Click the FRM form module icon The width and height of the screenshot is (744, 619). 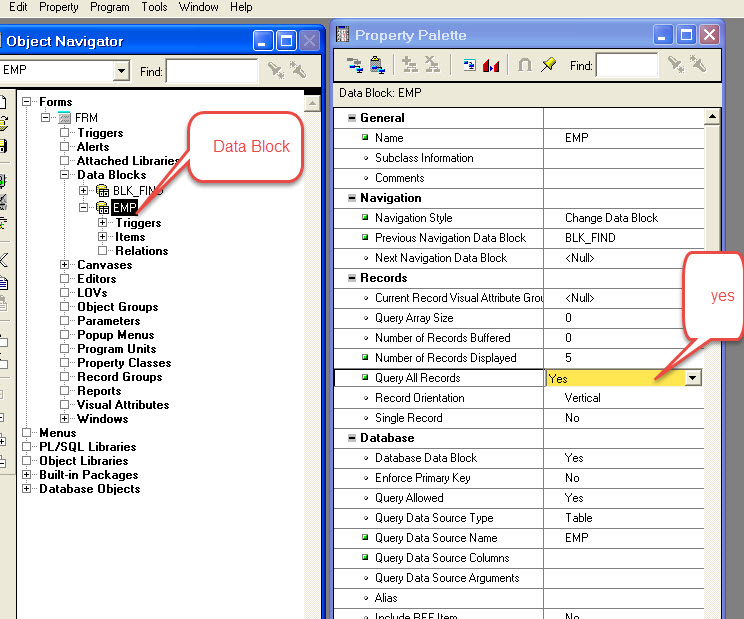64,118
